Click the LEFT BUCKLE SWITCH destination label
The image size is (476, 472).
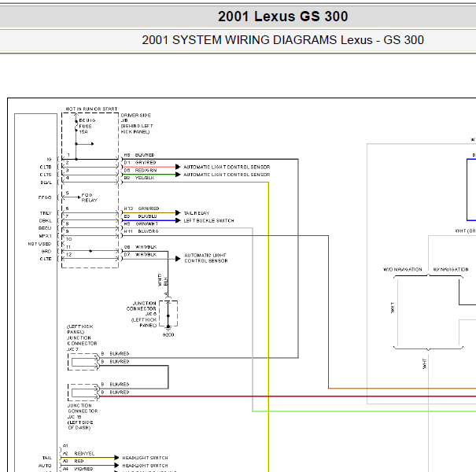208,221
